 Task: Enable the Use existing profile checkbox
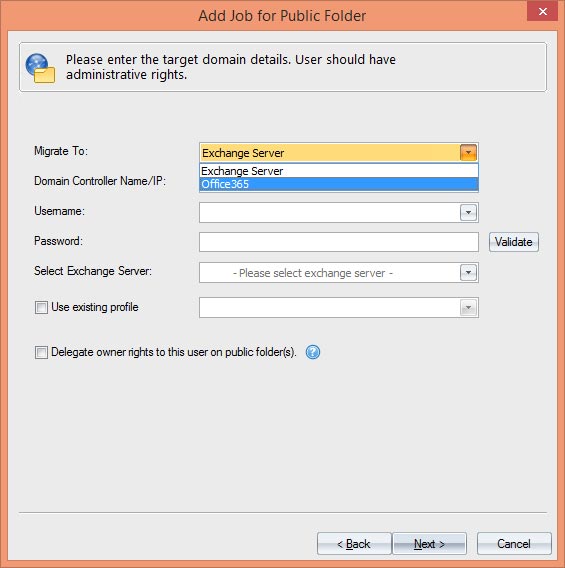(x=41, y=308)
